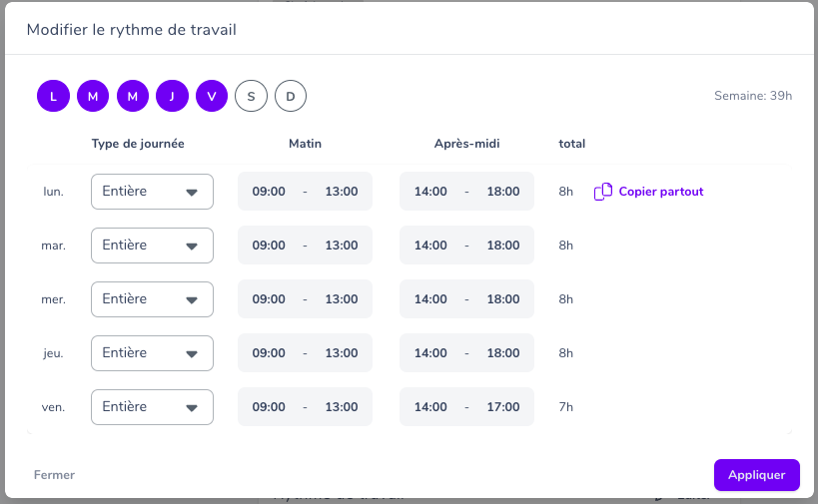Toggle the Friday (V) day circle
This screenshot has height=504, width=818.
[x=212, y=96]
